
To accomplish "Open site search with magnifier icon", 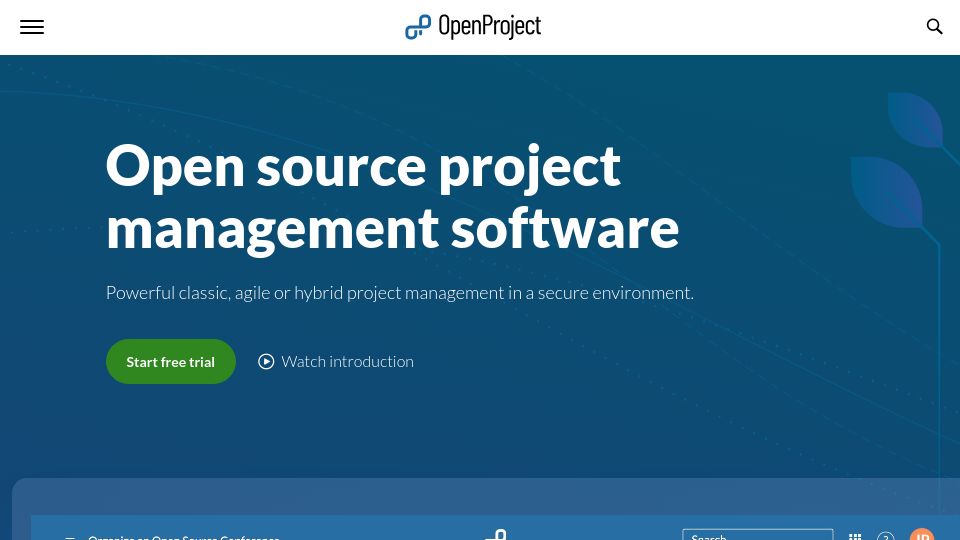I will coord(934,26).
